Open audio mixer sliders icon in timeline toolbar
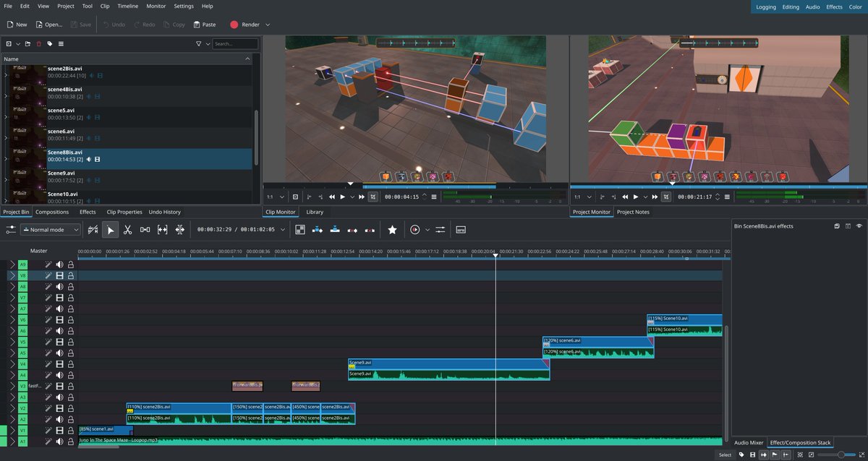This screenshot has height=461, width=868. (x=440, y=230)
